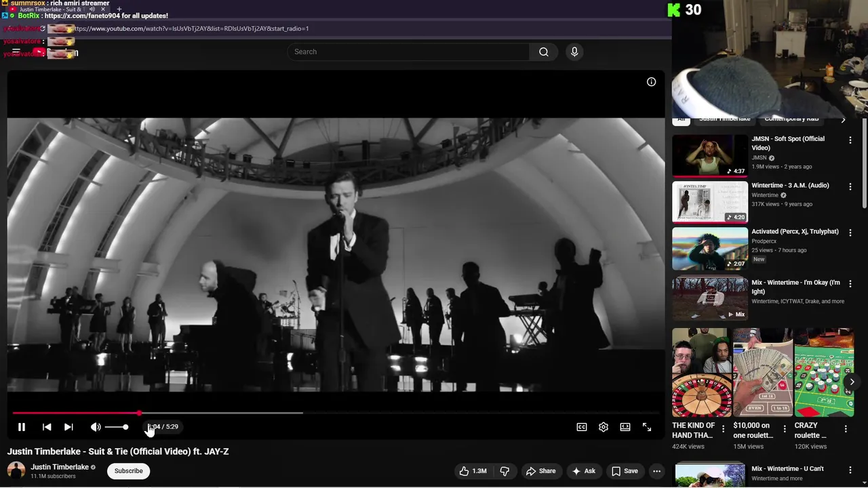Image resolution: width=868 pixels, height=488 pixels.
Task: Close the Justin Timberlake browser tab
Action: (103, 9)
